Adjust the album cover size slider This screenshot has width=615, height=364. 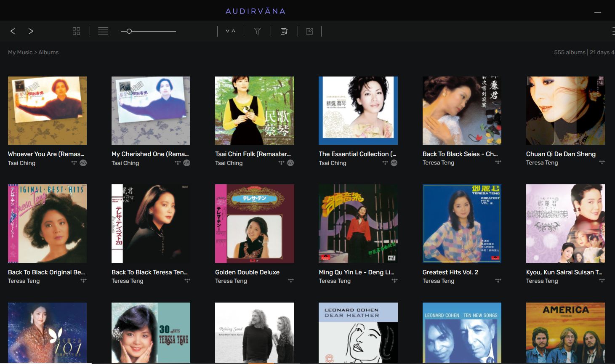(148, 31)
